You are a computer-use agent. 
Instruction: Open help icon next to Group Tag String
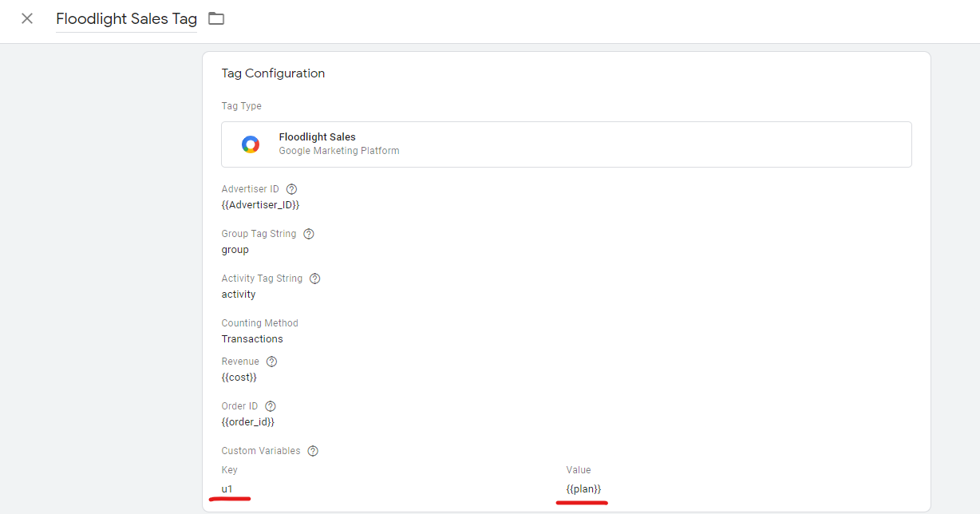309,234
